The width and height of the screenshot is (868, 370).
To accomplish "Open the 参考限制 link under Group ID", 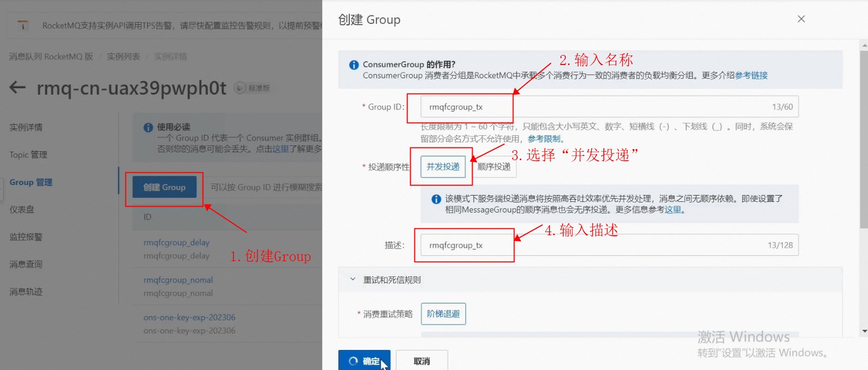I will coord(544,139).
